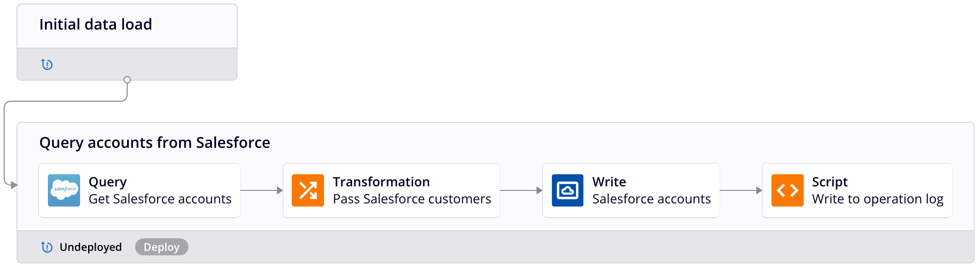
Task: Click the Salesforce Query step icon
Action: [x=64, y=190]
